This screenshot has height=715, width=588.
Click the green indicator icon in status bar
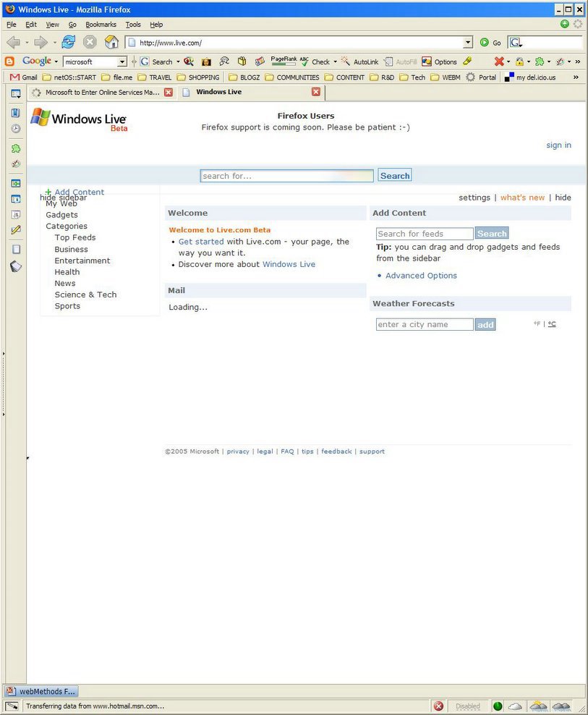tap(498, 706)
